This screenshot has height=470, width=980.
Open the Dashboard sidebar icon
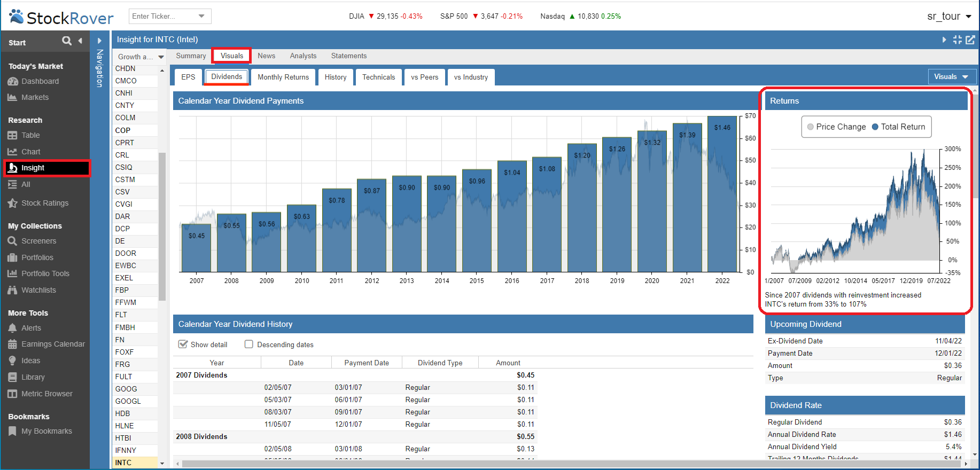click(13, 81)
